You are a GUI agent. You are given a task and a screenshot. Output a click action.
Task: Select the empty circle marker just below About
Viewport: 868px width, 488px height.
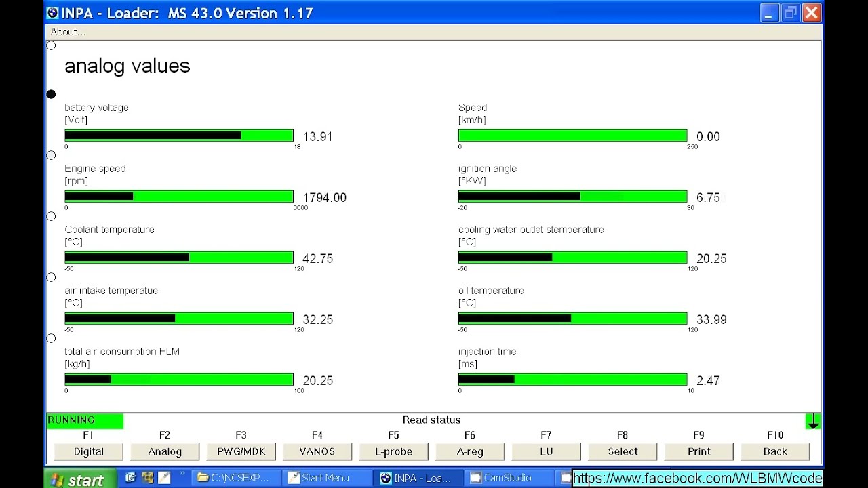coord(51,45)
